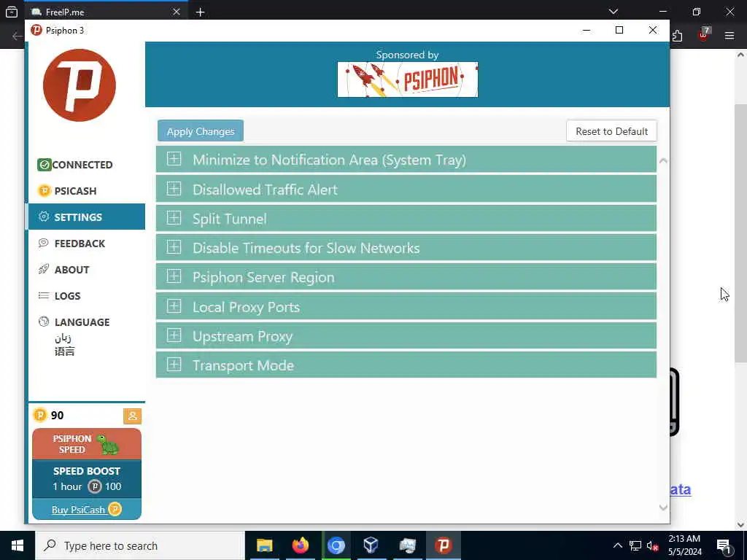
Task: Click Reset to Default button
Action: point(611,131)
